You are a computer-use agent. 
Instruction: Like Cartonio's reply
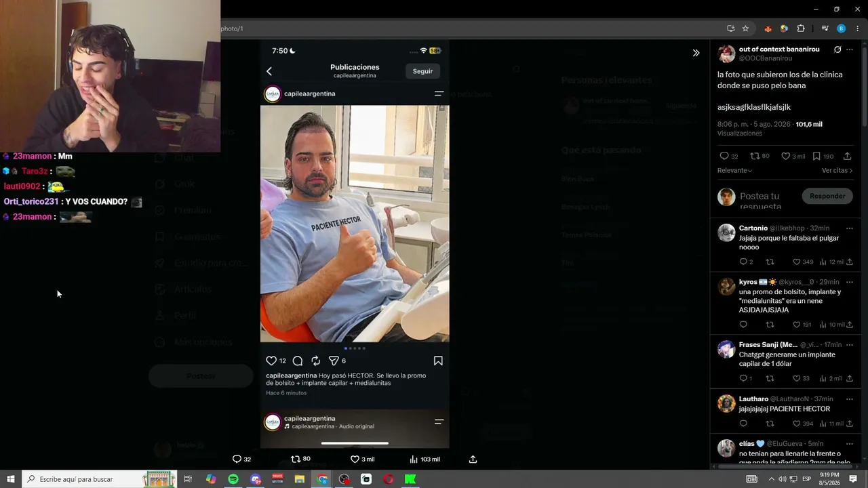tap(797, 262)
